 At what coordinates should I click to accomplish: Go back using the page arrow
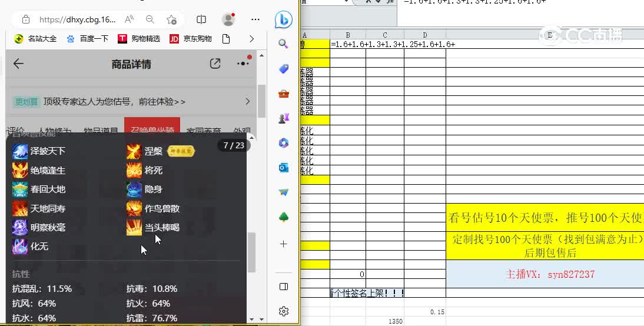tap(18, 64)
